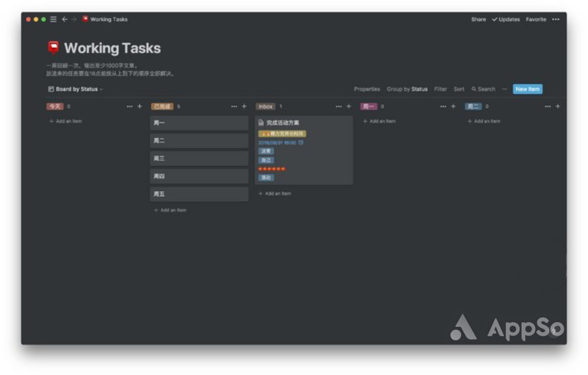Open the sidebar hamburger menu
Image resolution: width=588 pixels, height=375 pixels.
coord(54,19)
